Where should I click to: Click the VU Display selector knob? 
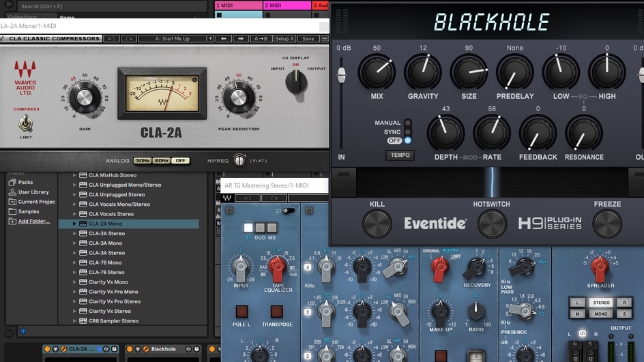pos(296,82)
